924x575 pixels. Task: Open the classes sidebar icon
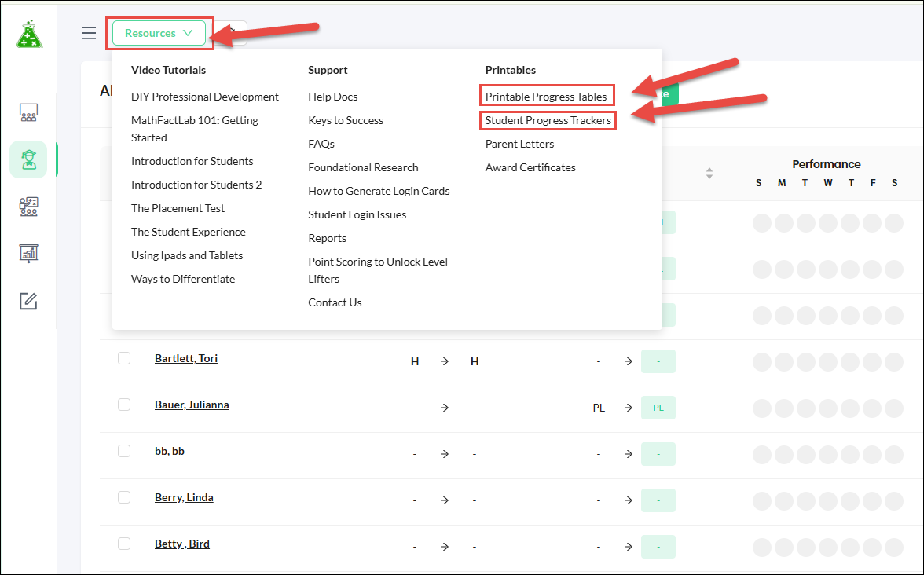(x=28, y=112)
